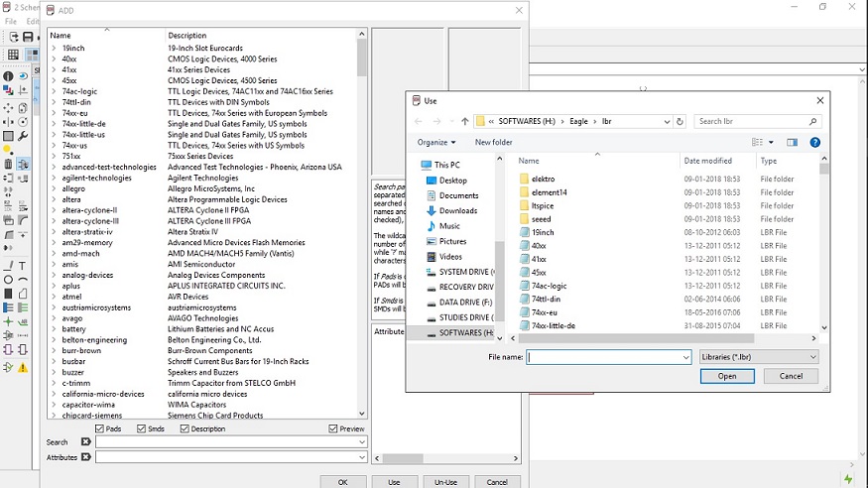
Task: Select the Rectangle tool
Action: 8,294
